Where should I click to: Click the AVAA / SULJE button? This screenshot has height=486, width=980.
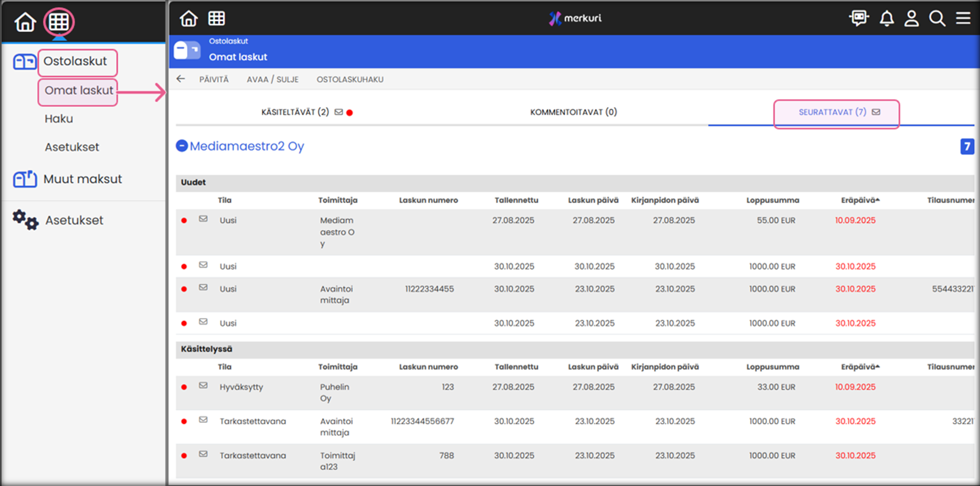[272, 79]
